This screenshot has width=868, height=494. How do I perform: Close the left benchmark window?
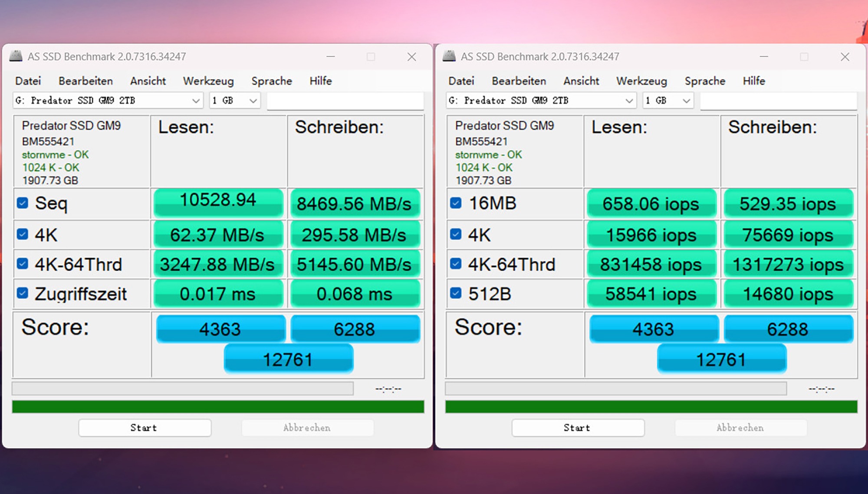point(411,57)
